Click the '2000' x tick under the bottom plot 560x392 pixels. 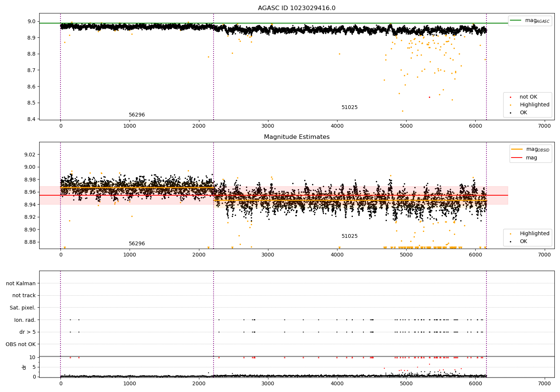pyautogui.click(x=199, y=383)
